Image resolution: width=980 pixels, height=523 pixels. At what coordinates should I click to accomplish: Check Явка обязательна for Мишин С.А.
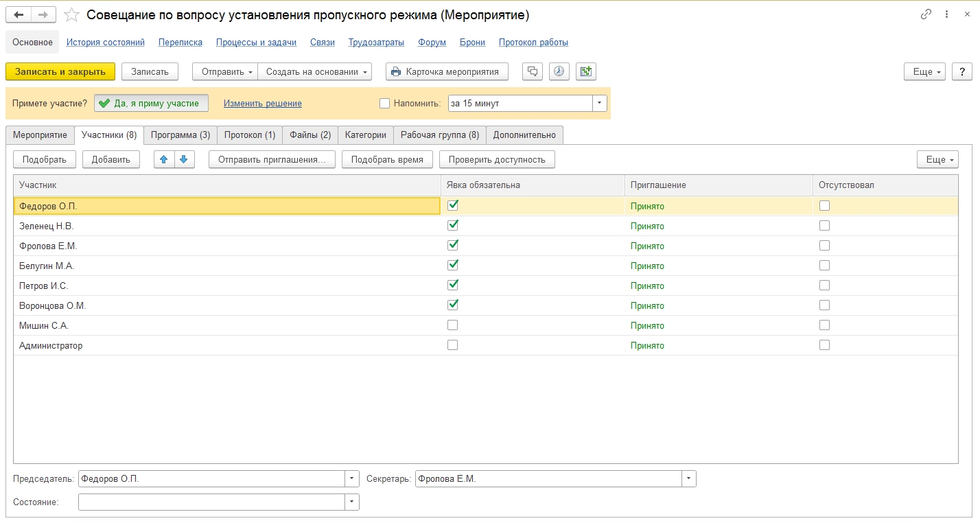click(452, 325)
